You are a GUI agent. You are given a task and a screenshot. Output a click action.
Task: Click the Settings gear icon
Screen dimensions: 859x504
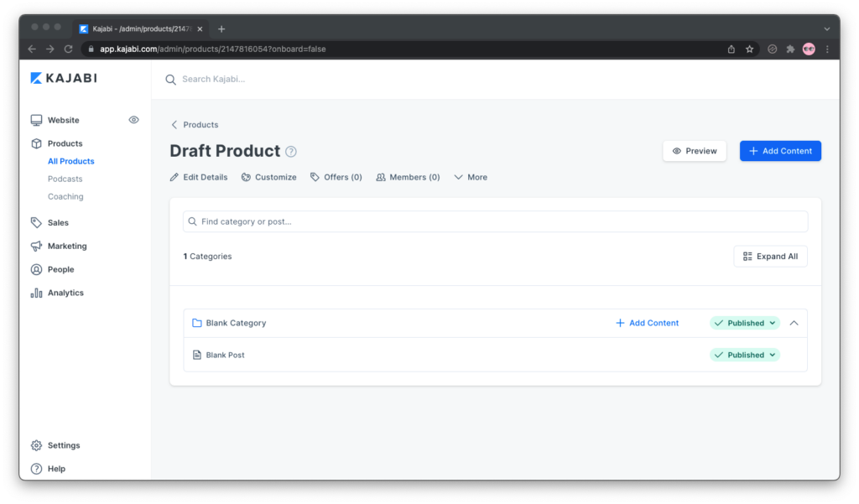(36, 445)
